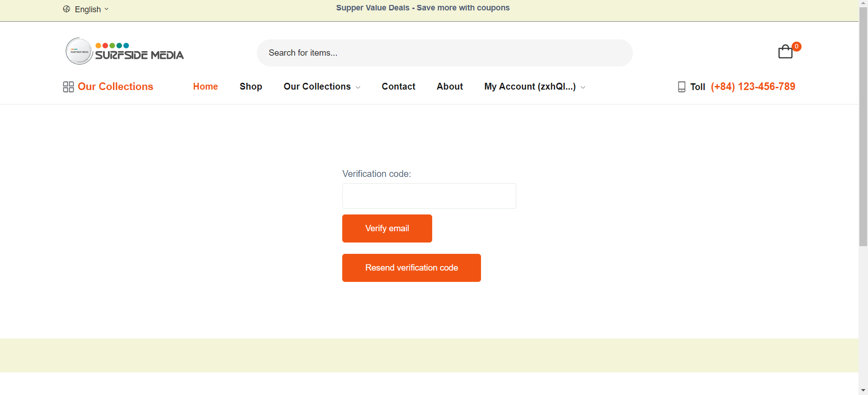Click the orange Our Collections heading link

tap(115, 86)
